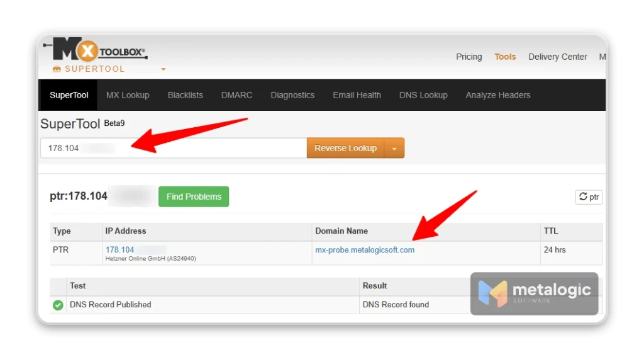The width and height of the screenshot is (644, 364).
Task: Focus the IP lookup input field
Action: [174, 148]
